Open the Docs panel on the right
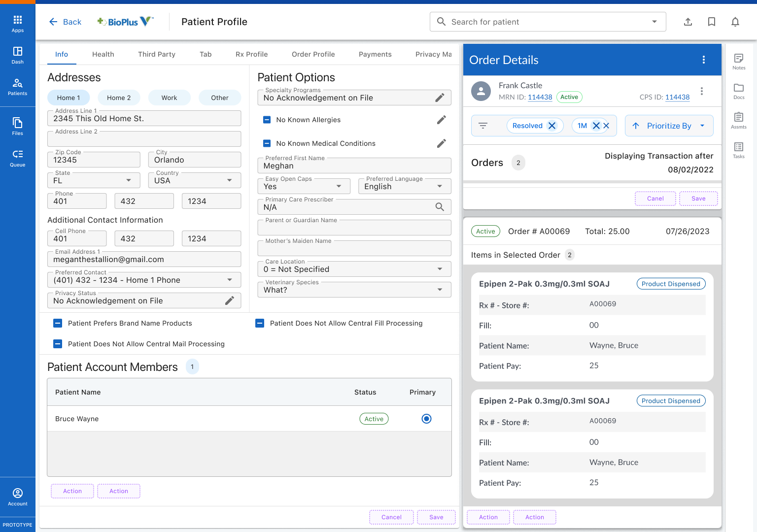This screenshot has width=757, height=532. (x=738, y=90)
